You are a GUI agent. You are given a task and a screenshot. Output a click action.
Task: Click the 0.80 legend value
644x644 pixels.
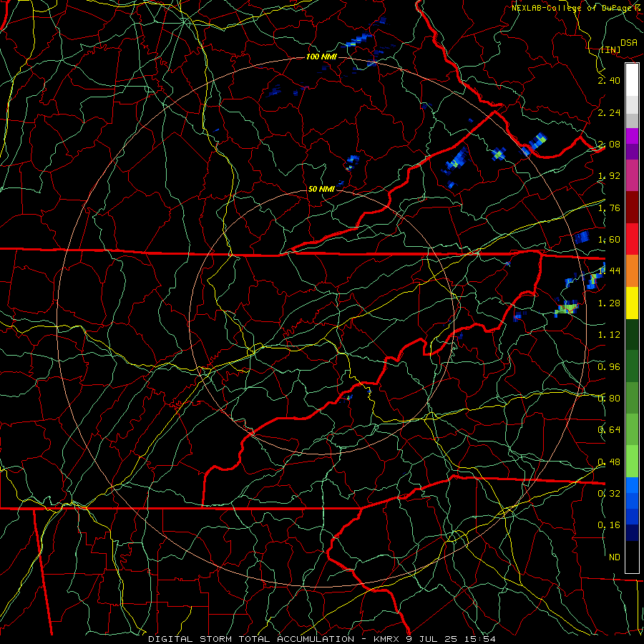[x=609, y=399]
